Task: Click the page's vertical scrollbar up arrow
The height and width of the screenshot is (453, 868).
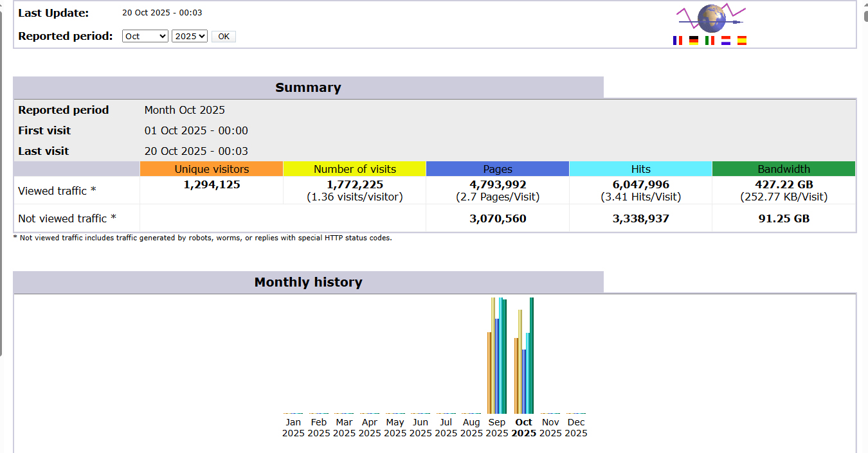Action: (863, 5)
